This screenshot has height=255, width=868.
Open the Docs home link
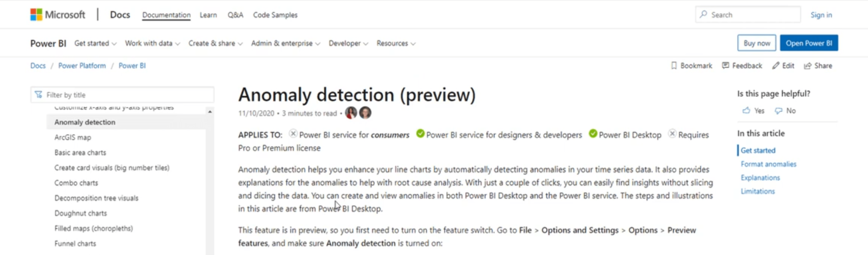(120, 15)
